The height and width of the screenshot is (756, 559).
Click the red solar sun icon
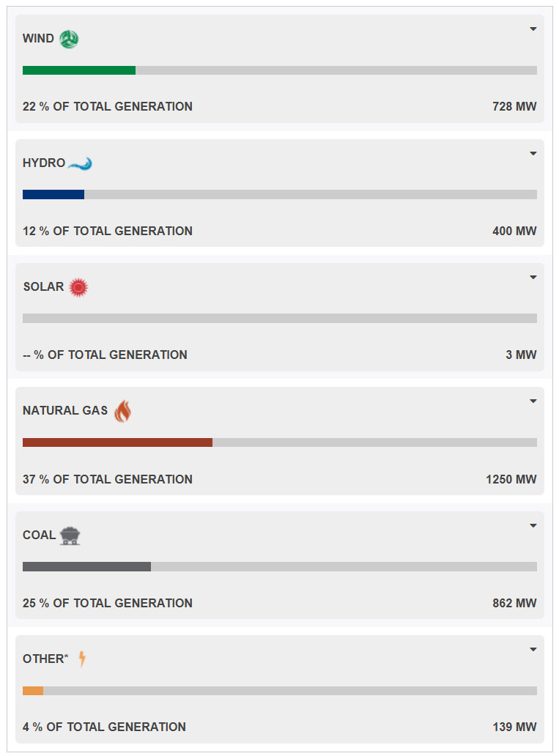[78, 287]
